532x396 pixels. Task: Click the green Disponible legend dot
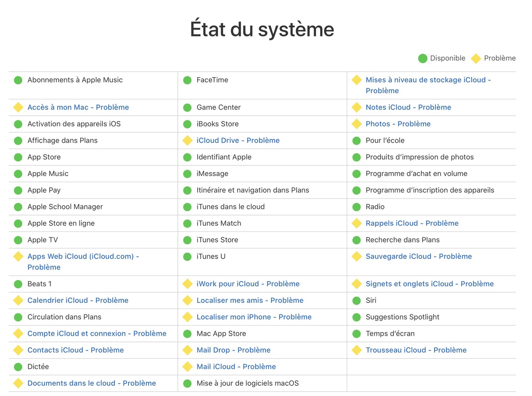click(x=422, y=58)
